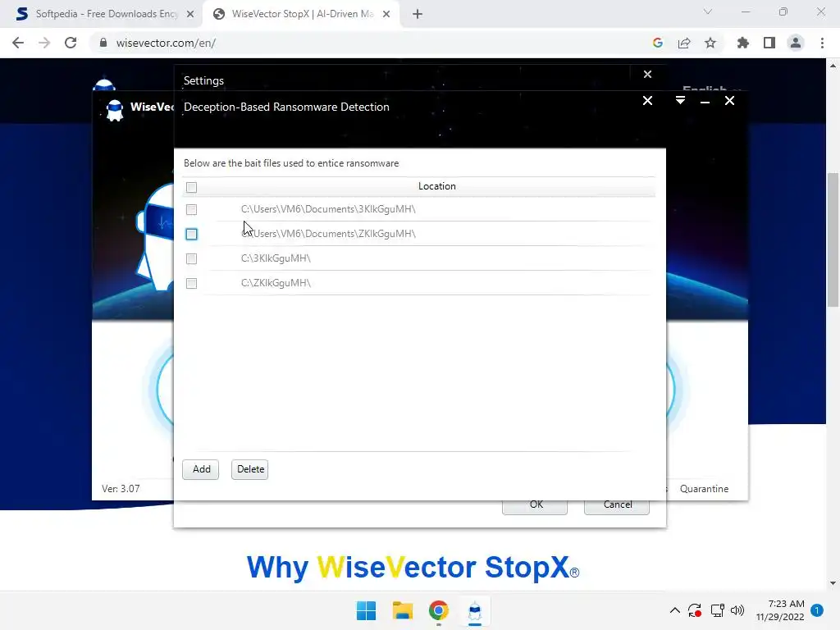Viewport: 840px width, 630px height.
Task: Open Chrome from the taskbar
Action: click(x=438, y=610)
